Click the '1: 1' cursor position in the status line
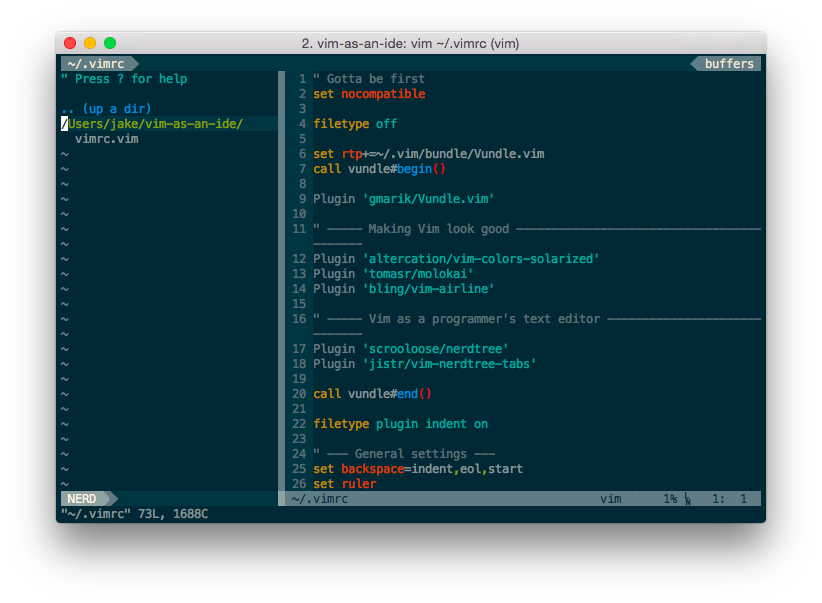Image resolution: width=822 pixels, height=603 pixels. 729,499
